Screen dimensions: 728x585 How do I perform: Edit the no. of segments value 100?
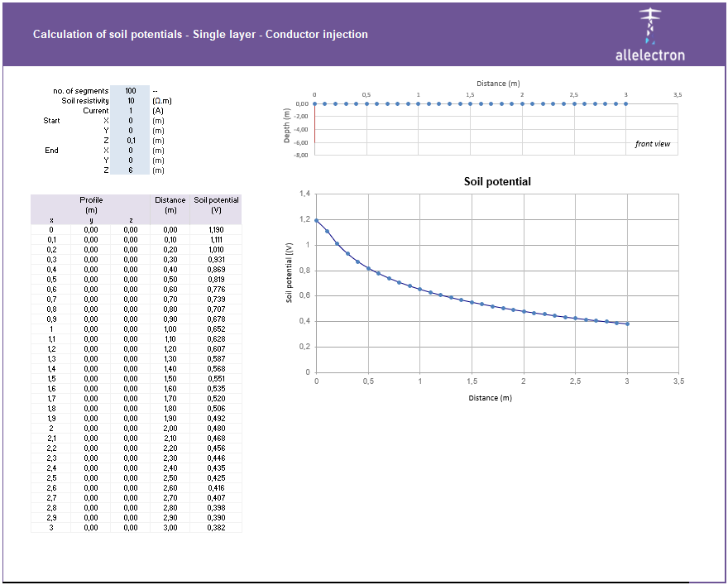[132, 91]
